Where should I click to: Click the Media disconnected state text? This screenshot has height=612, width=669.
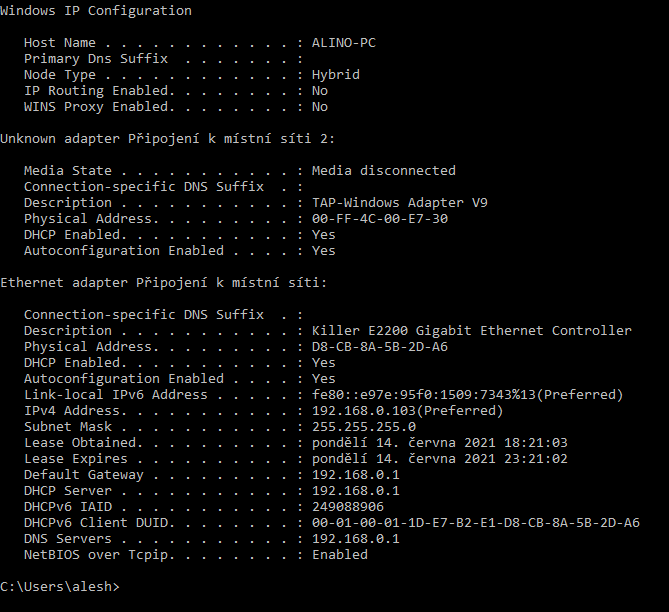coord(383,171)
